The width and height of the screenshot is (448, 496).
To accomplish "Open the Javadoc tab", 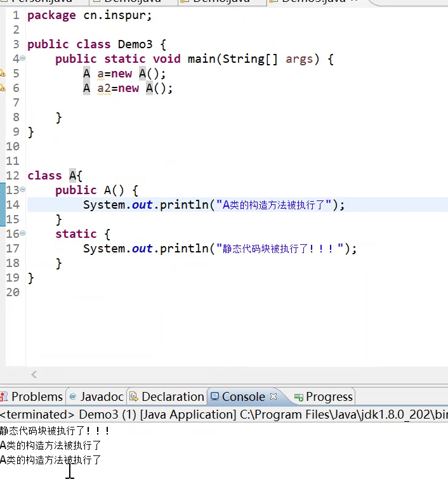I will 96,396.
